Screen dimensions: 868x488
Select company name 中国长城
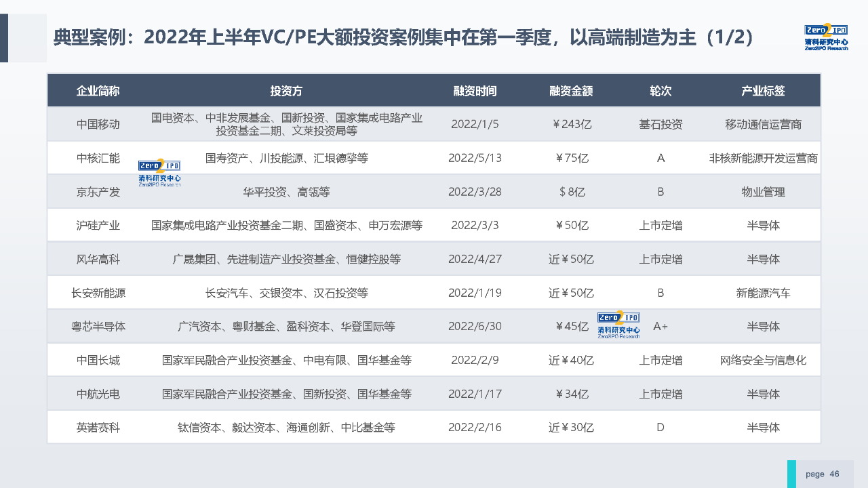(98, 361)
